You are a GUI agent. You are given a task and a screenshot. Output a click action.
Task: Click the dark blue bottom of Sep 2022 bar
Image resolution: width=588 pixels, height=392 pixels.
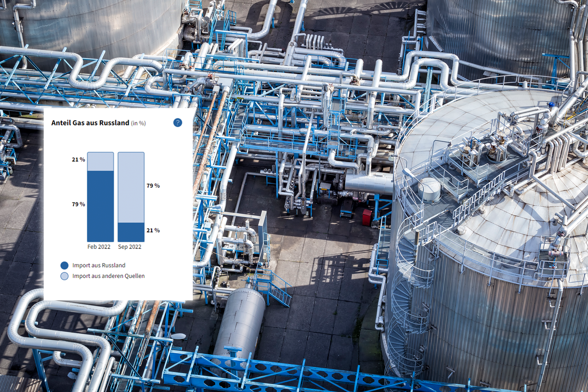pyautogui.click(x=131, y=232)
